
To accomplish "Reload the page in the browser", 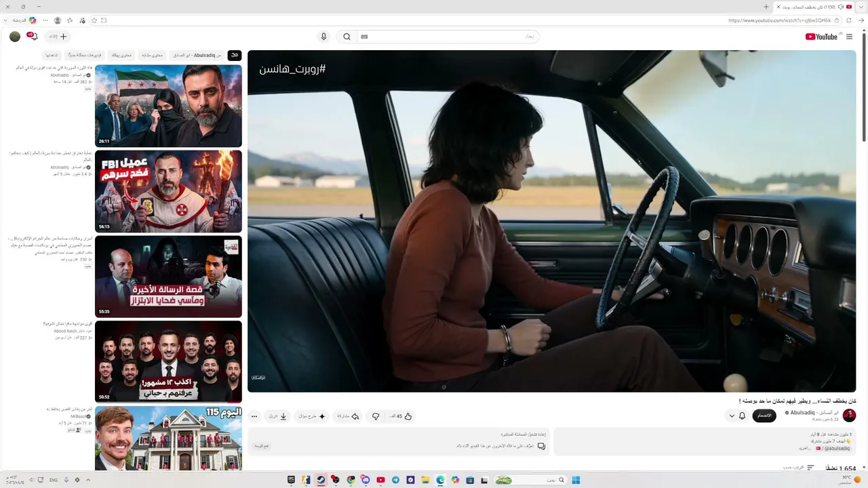I will tap(849, 20).
